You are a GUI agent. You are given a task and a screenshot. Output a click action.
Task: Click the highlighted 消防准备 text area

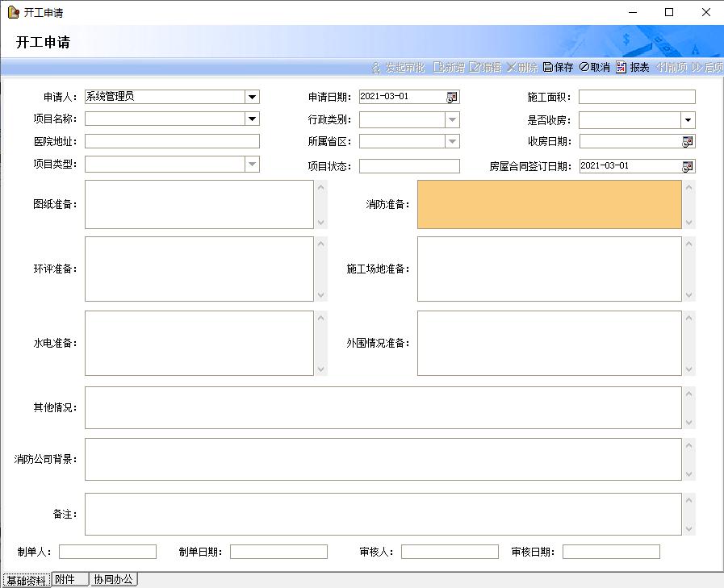click(x=549, y=204)
